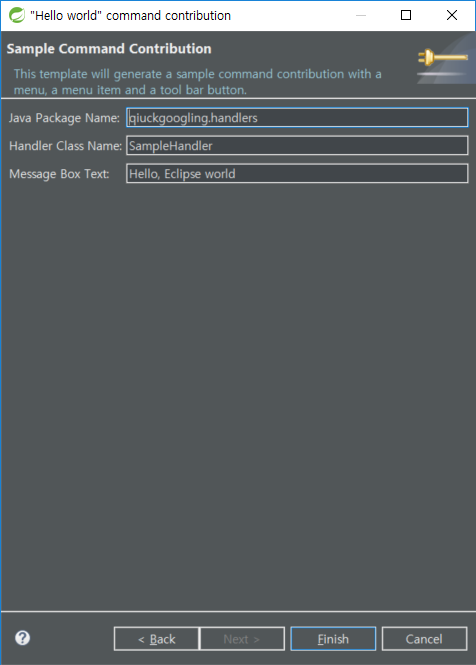Click the Spring leaf icon in title bar
Viewport: 476px width, 665px height.
17,15
